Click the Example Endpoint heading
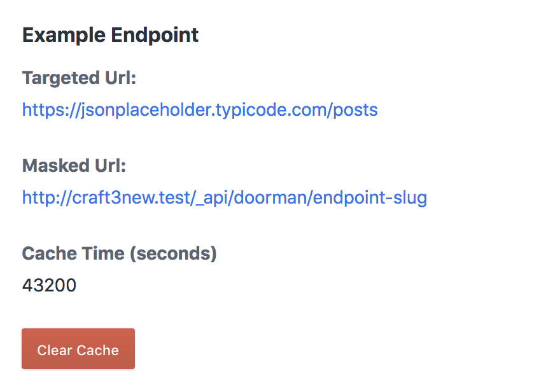 point(110,35)
